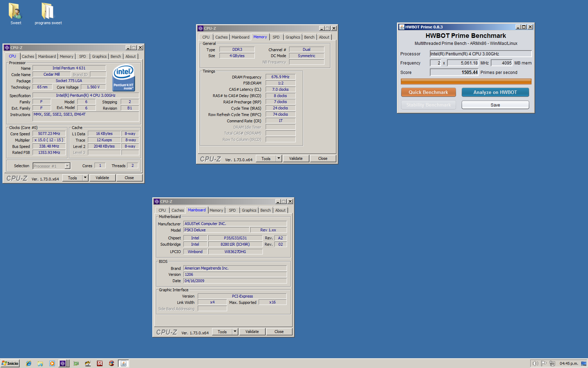Open Windows Explorer from the taskbar
This screenshot has height=368, width=588.
coord(40,363)
